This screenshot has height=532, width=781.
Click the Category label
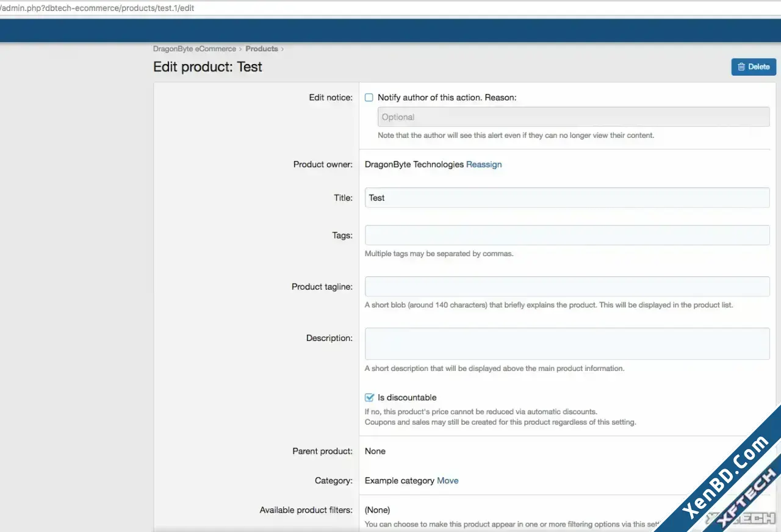[334, 481]
